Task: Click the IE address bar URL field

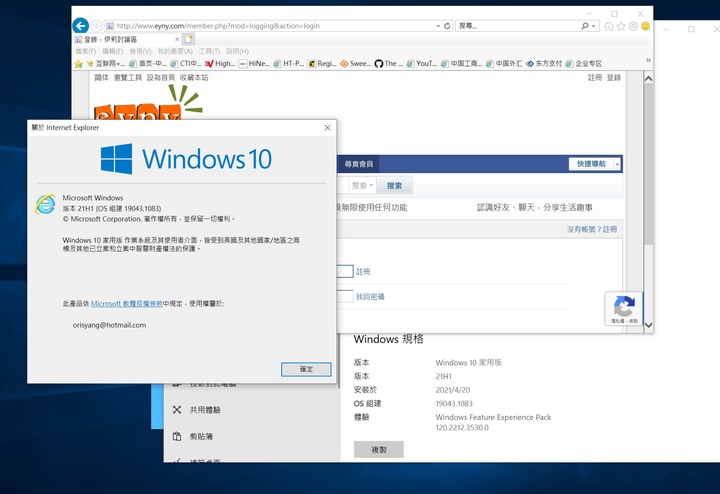Action: point(270,26)
